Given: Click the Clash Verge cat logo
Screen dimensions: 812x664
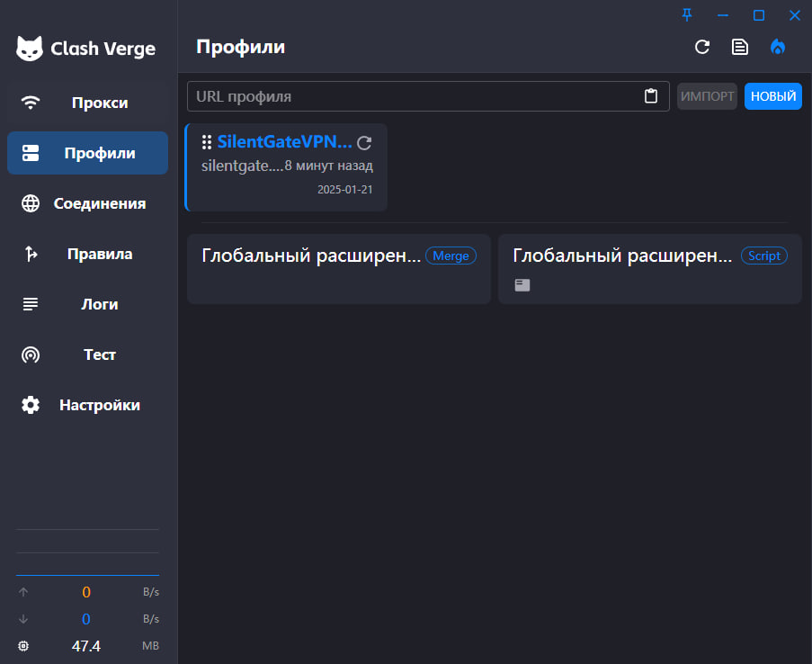Looking at the screenshot, I should pos(30,49).
